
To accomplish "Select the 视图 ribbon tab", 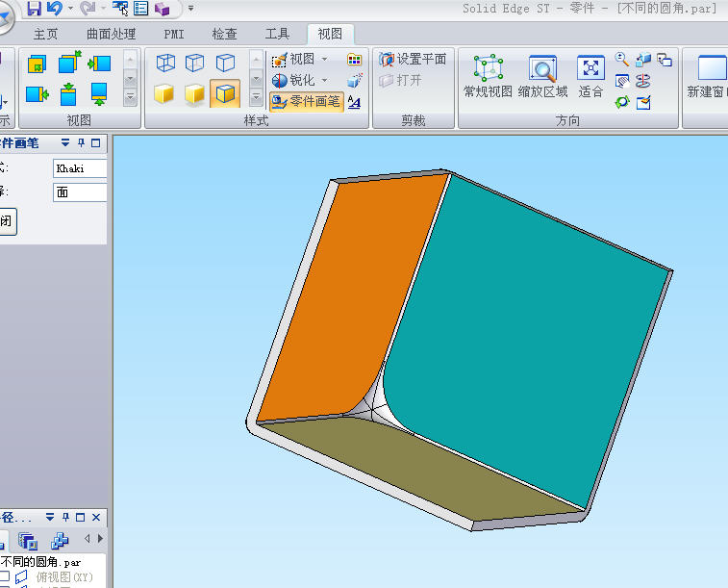I will coord(330,34).
